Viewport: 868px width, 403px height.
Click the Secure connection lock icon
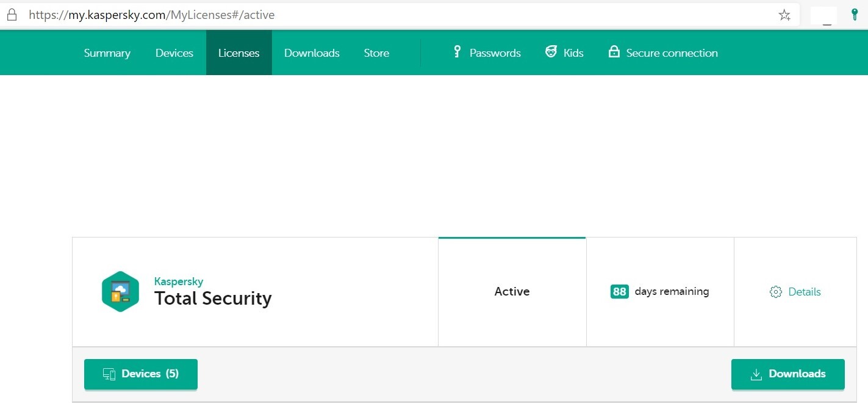(614, 52)
